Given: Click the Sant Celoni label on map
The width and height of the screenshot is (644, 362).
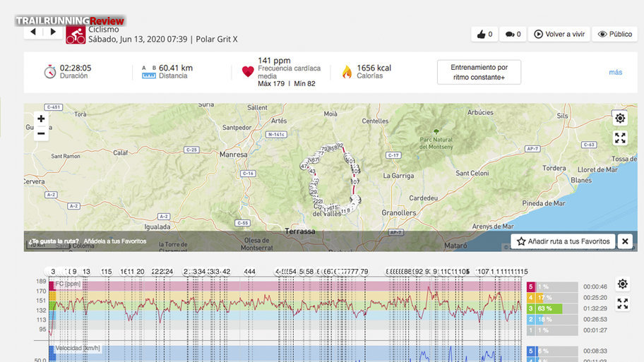Looking at the screenshot, I should click(x=472, y=173).
